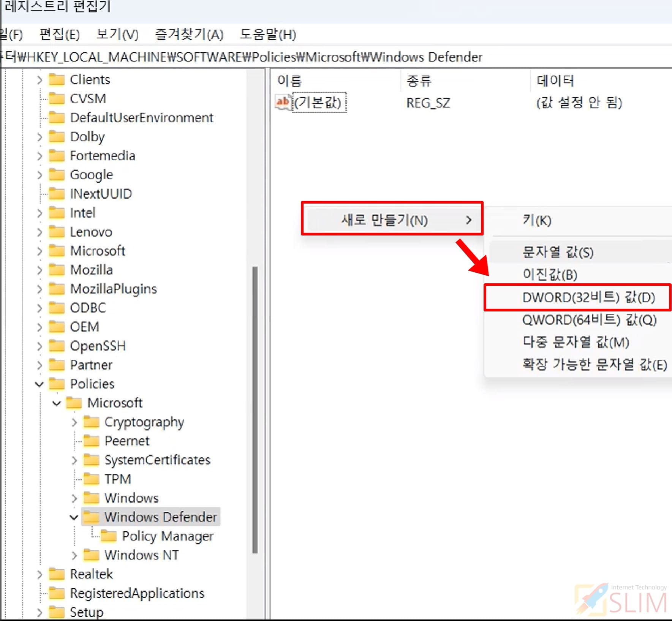
Task: Click the tree pane vertical scrollbar thumb
Action: pyautogui.click(x=255, y=410)
